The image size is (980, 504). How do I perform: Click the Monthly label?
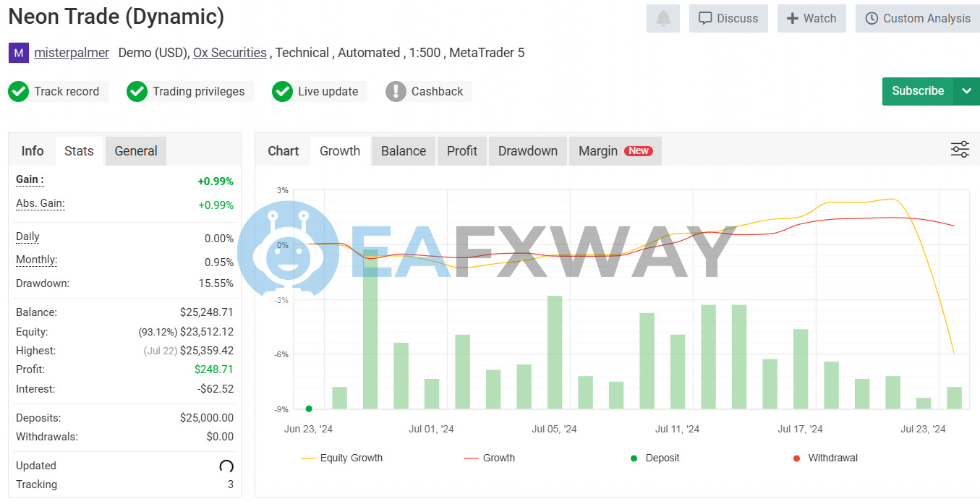click(36, 260)
